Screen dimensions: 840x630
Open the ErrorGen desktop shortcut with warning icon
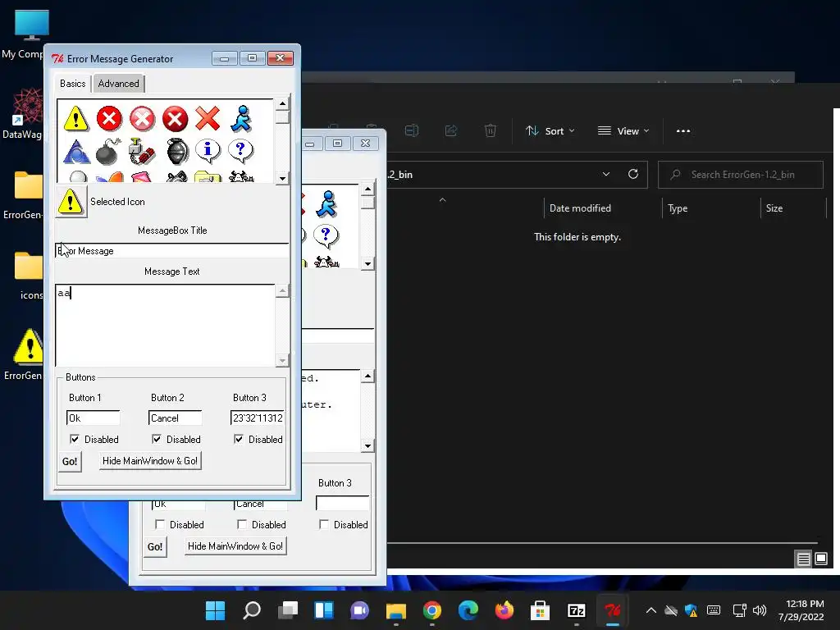pyautogui.click(x=25, y=354)
